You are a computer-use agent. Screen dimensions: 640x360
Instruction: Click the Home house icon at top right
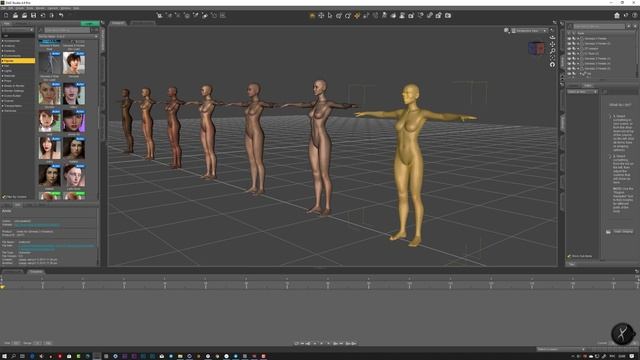click(x=617, y=16)
